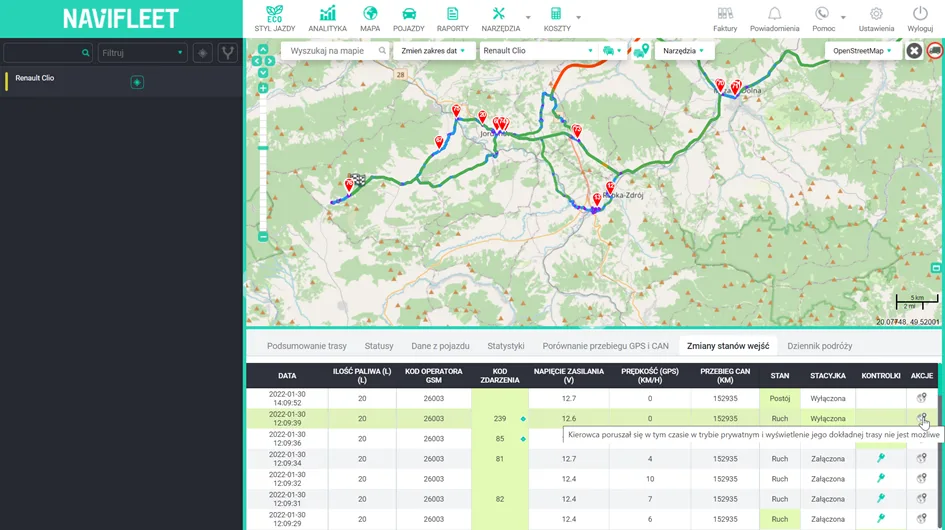
Task: Open Porównanie przebiegu GPS i CAN tab
Action: click(605, 346)
